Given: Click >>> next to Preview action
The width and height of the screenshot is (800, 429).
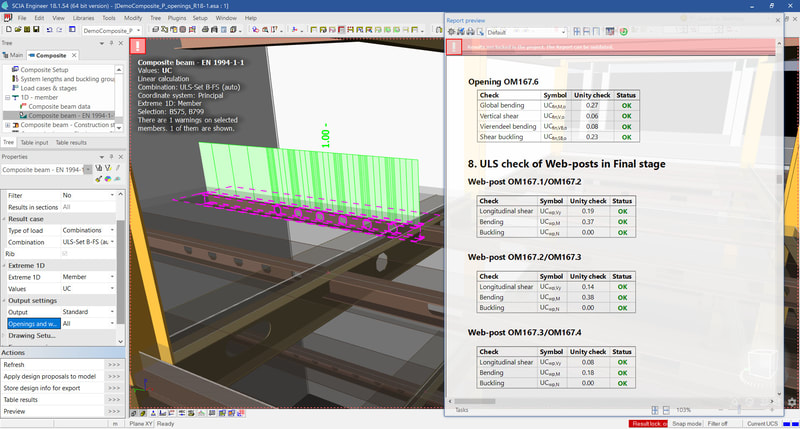Looking at the screenshot, I should pos(114,412).
